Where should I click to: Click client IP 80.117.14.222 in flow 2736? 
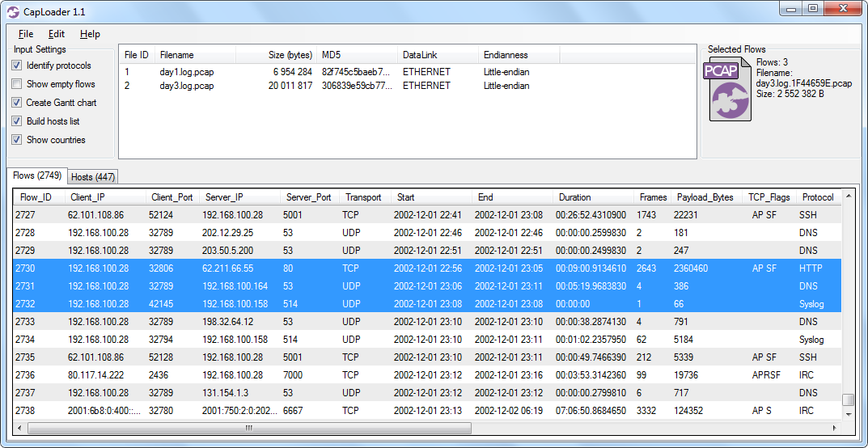click(95, 375)
